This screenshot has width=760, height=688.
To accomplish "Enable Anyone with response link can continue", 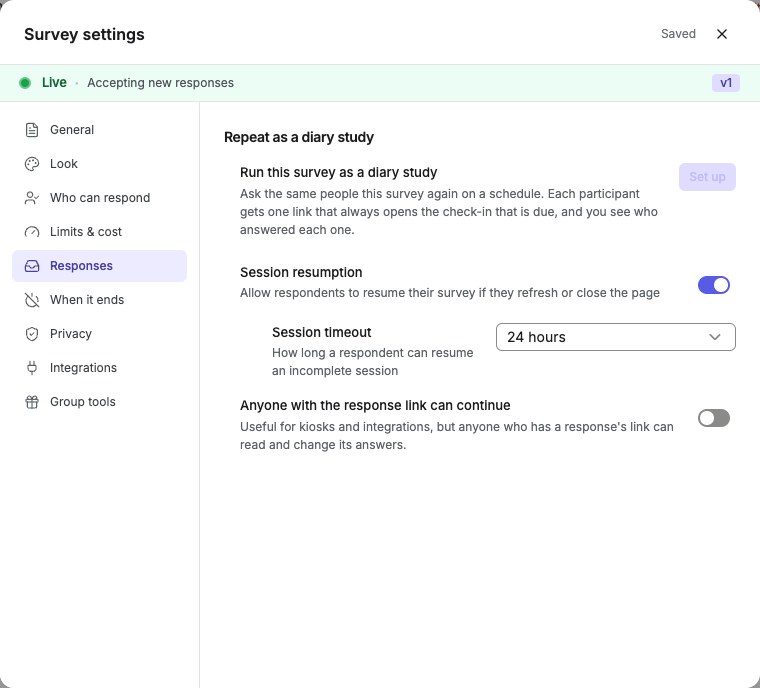I will coord(713,418).
